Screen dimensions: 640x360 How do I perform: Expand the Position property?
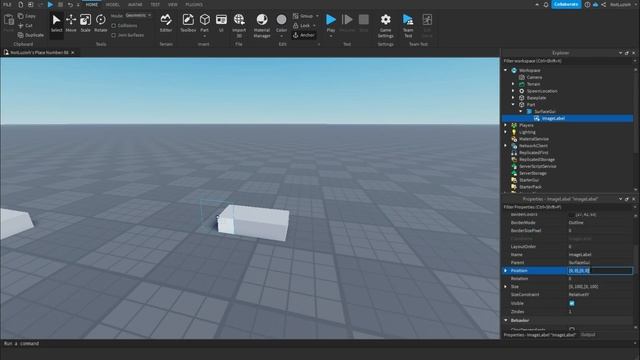(x=506, y=271)
